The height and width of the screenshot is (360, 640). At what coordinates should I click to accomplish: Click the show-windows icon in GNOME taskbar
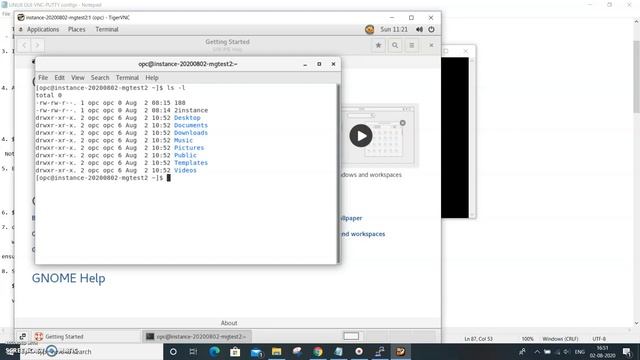click(x=22, y=336)
